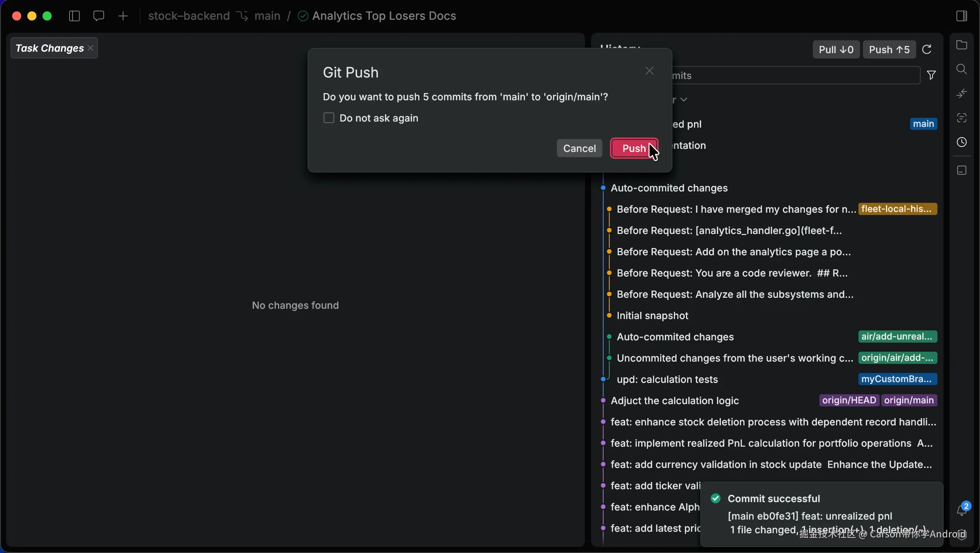Select the Task Changes tab
Image resolution: width=980 pixels, height=553 pixels.
pyautogui.click(x=49, y=48)
